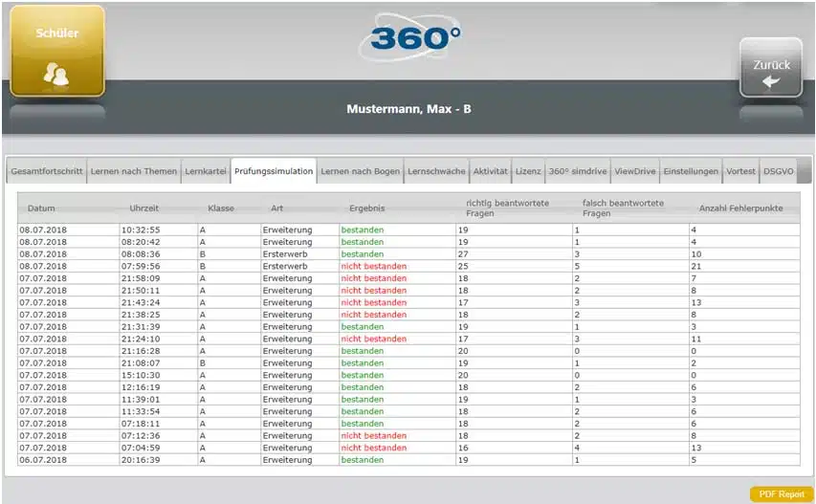816x504 pixels.
Task: Open the Lernen nach Bogen tab
Action: [360, 171]
